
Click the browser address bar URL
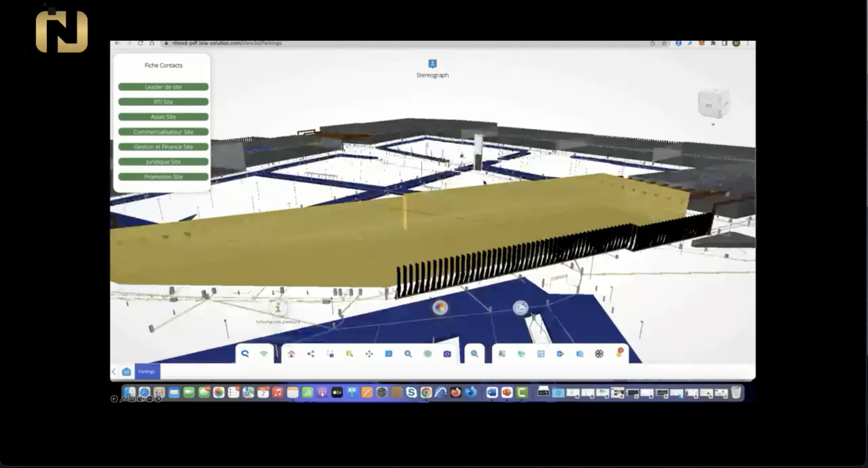[x=226, y=43]
